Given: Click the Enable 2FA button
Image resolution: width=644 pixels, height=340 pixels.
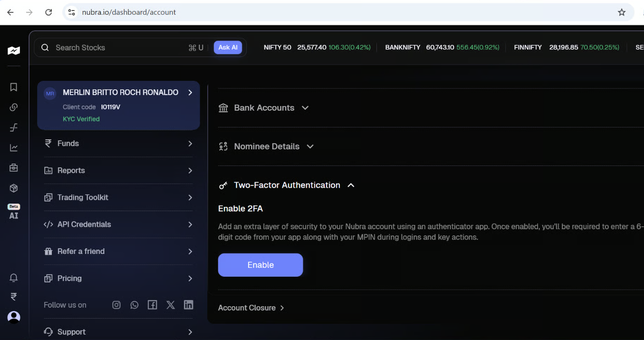Looking at the screenshot, I should [260, 265].
